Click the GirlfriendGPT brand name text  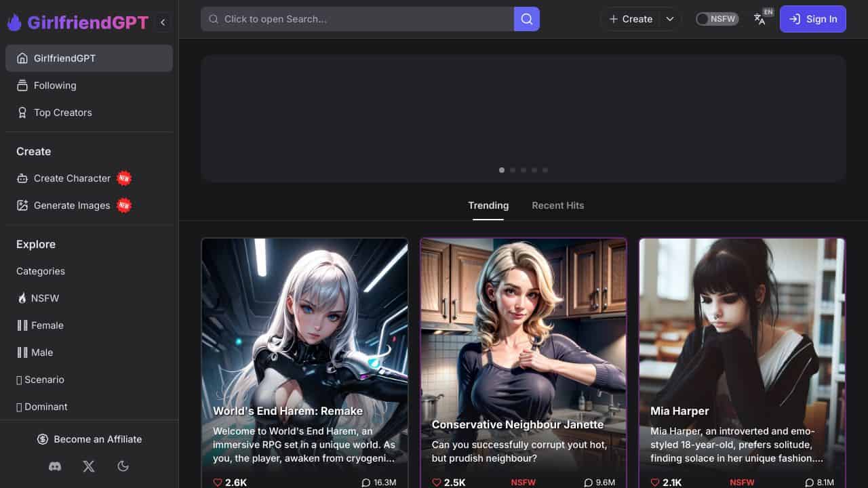point(87,22)
